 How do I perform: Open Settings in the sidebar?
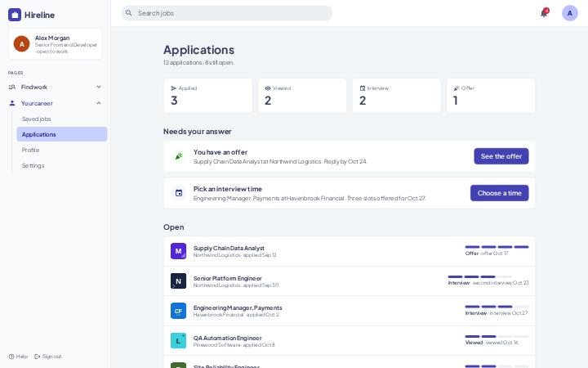coord(62,165)
